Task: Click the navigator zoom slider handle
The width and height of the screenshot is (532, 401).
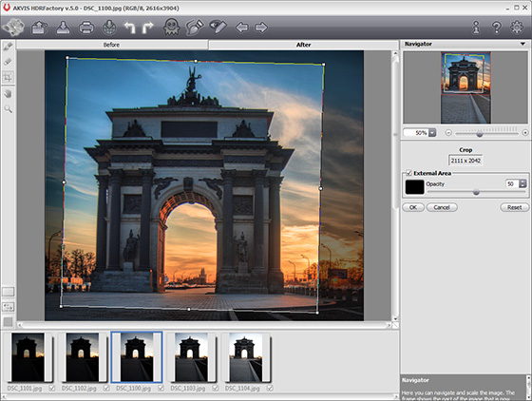Action: (480, 134)
